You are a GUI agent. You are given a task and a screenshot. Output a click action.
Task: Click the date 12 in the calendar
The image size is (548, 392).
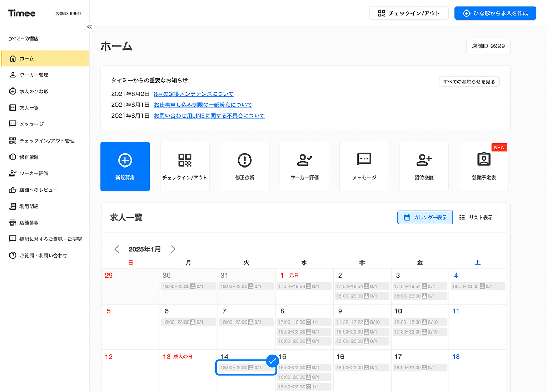coord(109,357)
